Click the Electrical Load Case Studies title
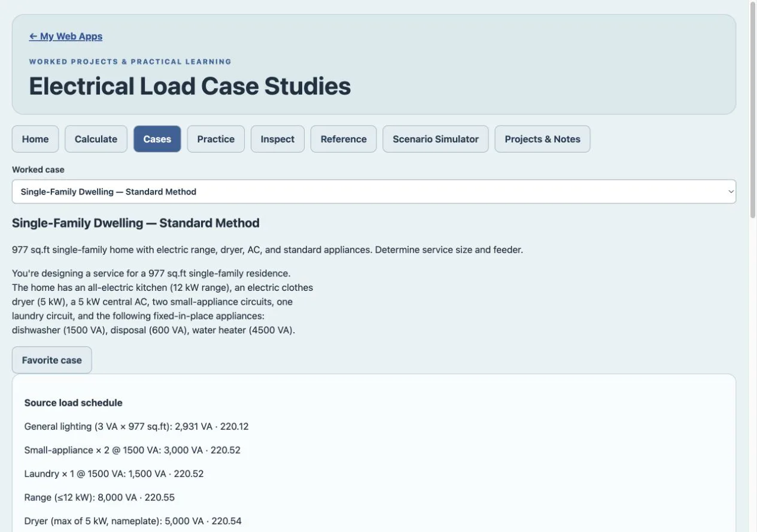The height and width of the screenshot is (532, 757). coord(190,86)
